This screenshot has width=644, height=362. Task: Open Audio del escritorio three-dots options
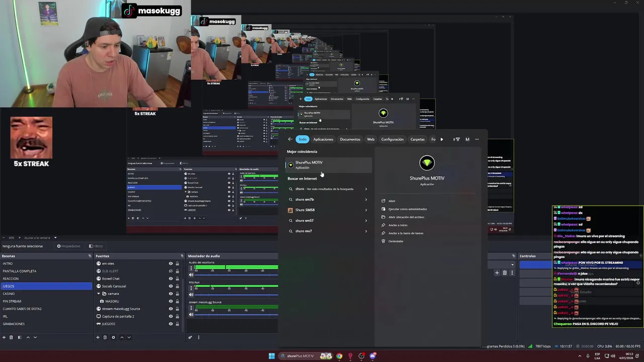pos(191,268)
